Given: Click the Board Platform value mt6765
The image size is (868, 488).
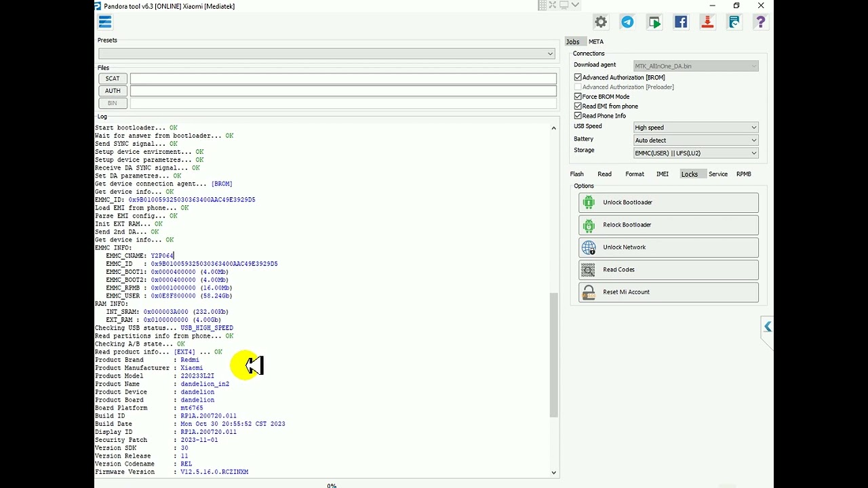Looking at the screenshot, I should (191, 408).
